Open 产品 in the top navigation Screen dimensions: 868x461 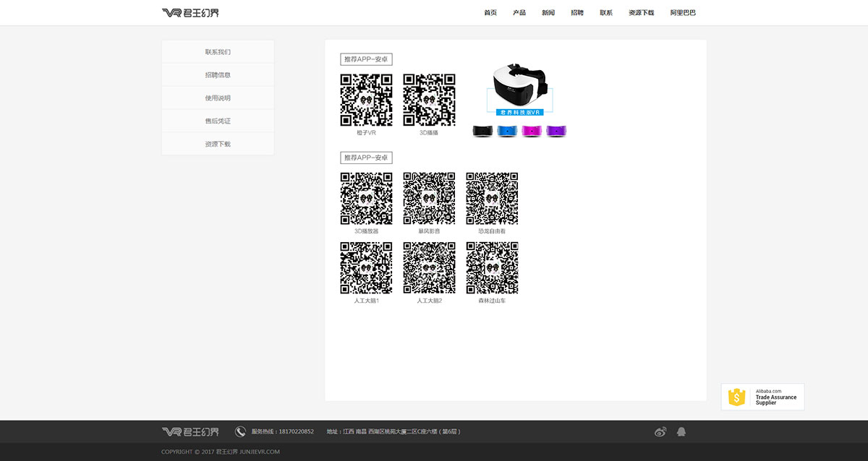pos(519,13)
